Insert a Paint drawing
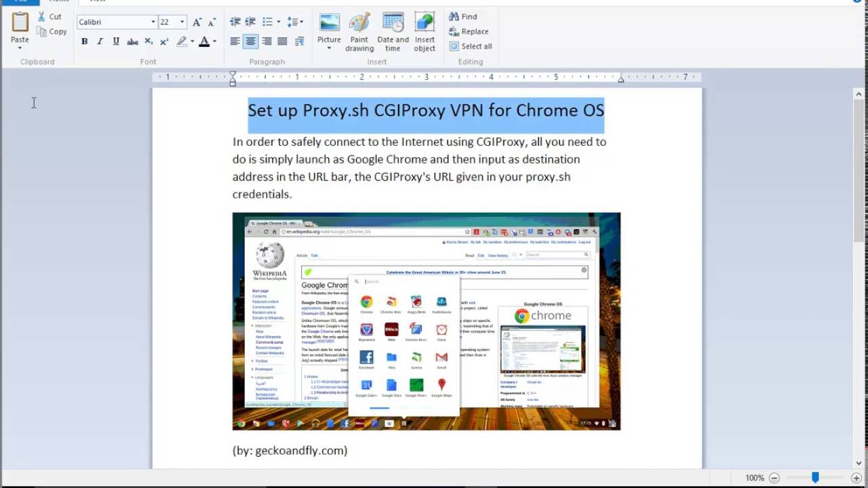Screen dimensions: 868x488 tap(359, 32)
